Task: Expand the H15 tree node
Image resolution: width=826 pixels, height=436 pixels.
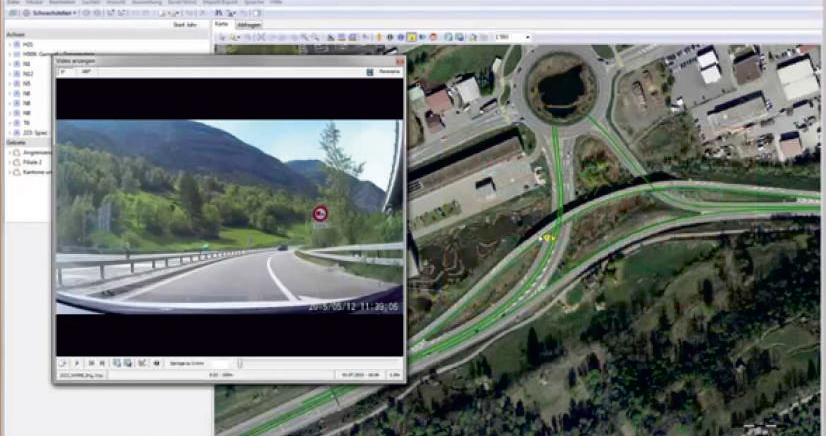Action: (x=9, y=45)
